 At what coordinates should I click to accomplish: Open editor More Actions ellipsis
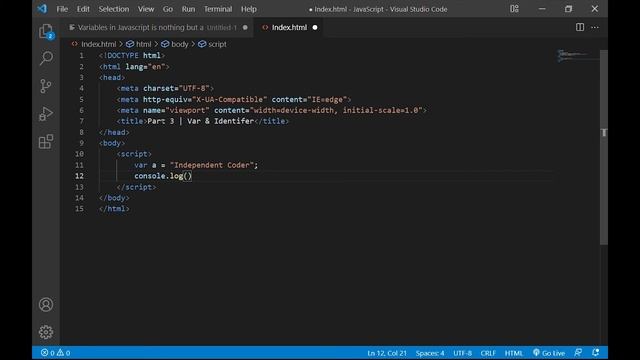pos(595,27)
